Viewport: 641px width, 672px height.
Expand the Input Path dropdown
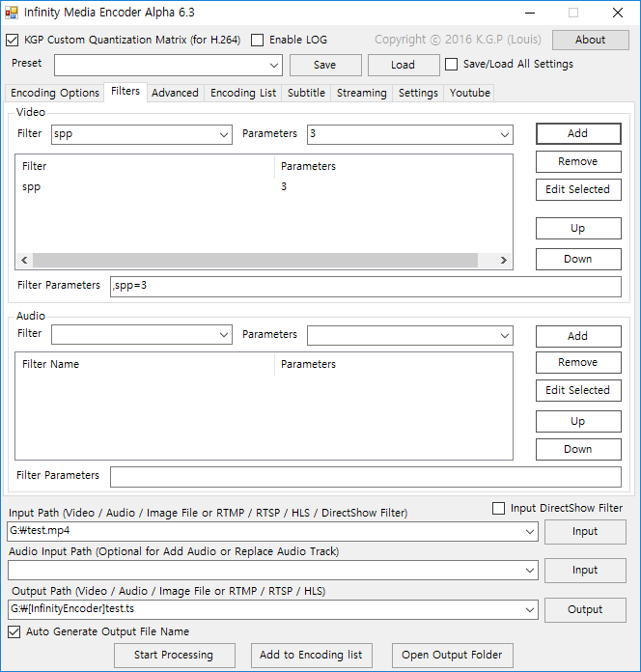[530, 532]
